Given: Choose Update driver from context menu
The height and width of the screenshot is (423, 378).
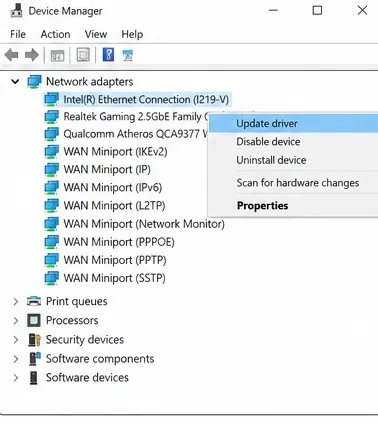Looking at the screenshot, I should tap(293, 123).
